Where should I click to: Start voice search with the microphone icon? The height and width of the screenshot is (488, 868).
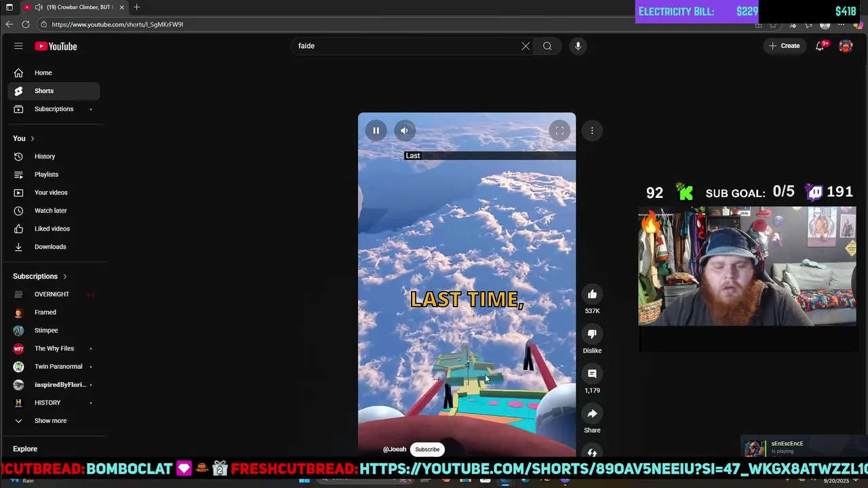tap(578, 46)
